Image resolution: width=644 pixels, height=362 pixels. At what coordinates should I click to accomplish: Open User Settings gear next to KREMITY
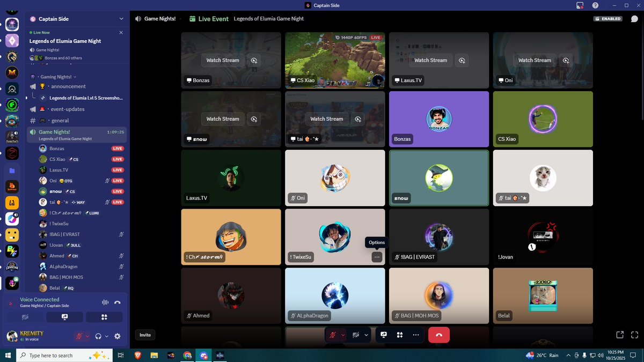pyautogui.click(x=118, y=336)
